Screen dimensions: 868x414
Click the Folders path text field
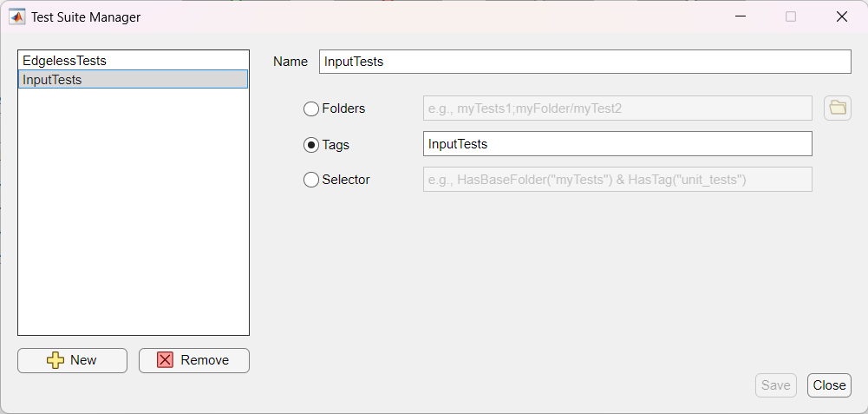617,108
